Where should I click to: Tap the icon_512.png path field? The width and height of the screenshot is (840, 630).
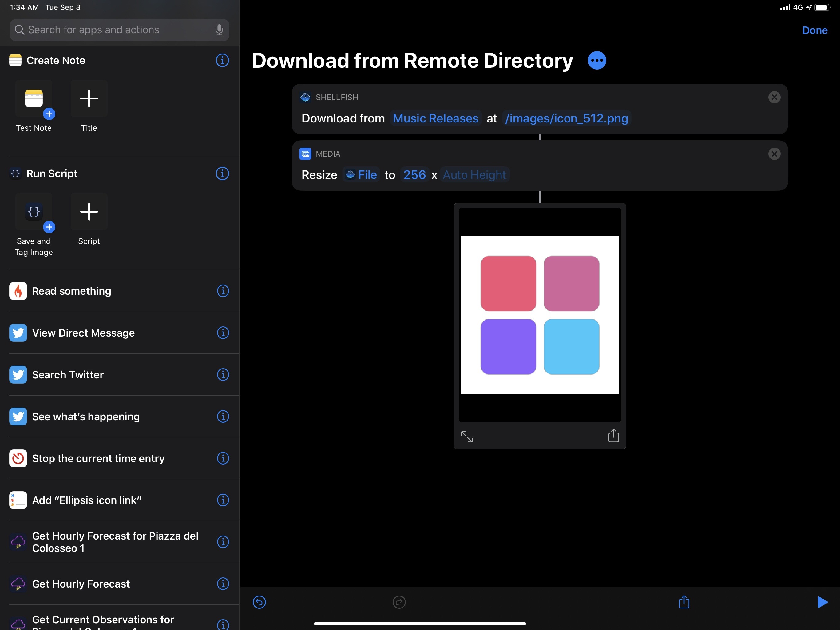[x=566, y=118]
